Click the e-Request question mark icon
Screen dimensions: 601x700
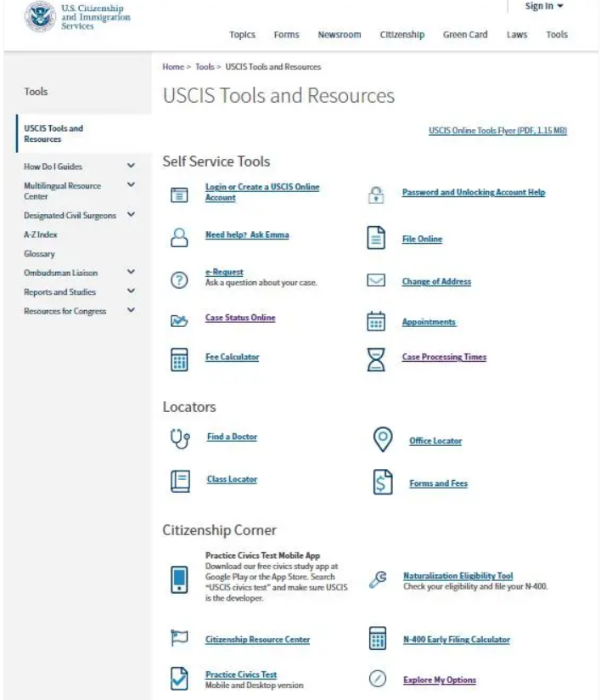pos(179,280)
